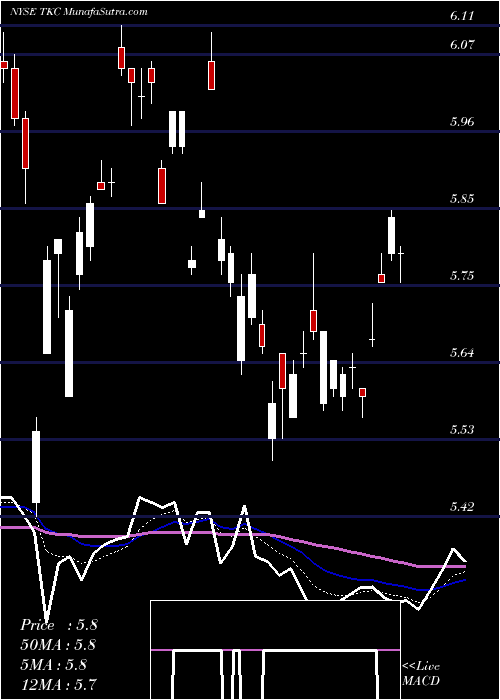Screen dimensions: 500x700
Task: Click the Price : 5.8 readout
Action: tap(59, 625)
